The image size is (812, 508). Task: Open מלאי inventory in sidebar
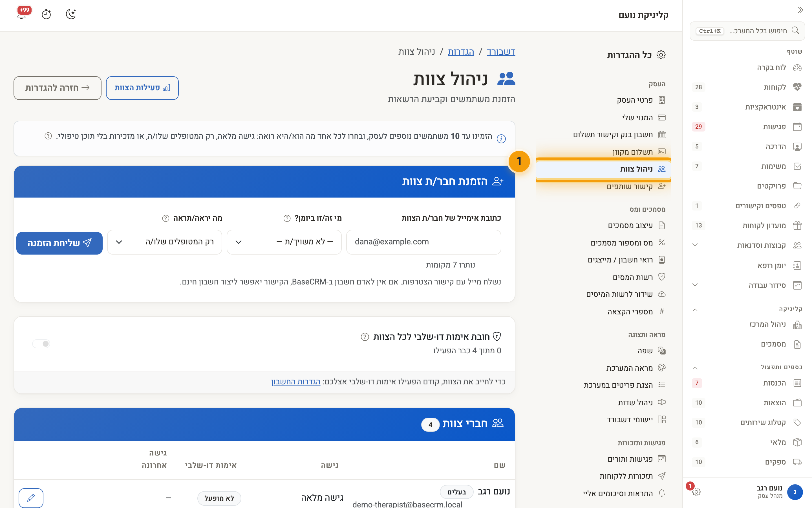point(747,442)
